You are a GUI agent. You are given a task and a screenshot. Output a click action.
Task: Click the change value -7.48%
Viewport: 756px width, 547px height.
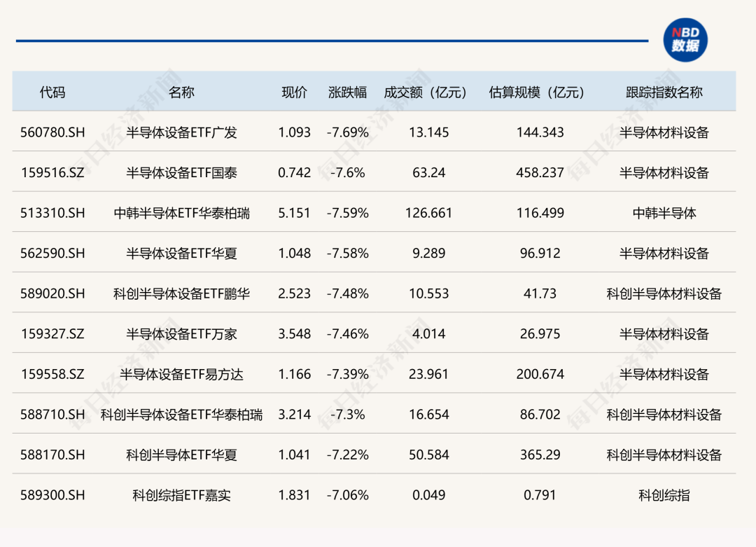(x=347, y=293)
